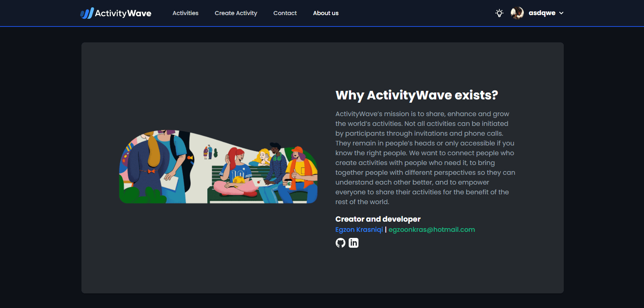Open the creator's LinkedIn profile icon

354,243
